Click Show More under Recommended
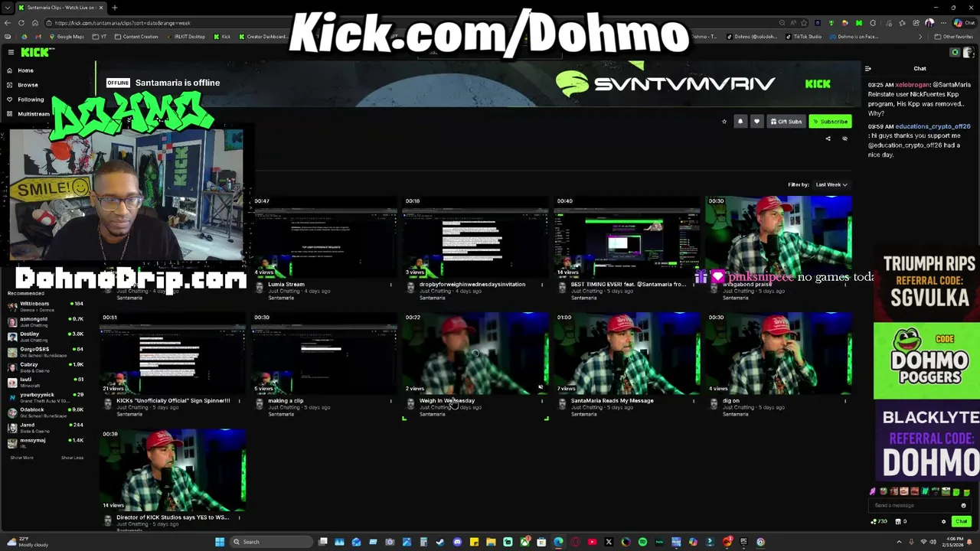 21,458
